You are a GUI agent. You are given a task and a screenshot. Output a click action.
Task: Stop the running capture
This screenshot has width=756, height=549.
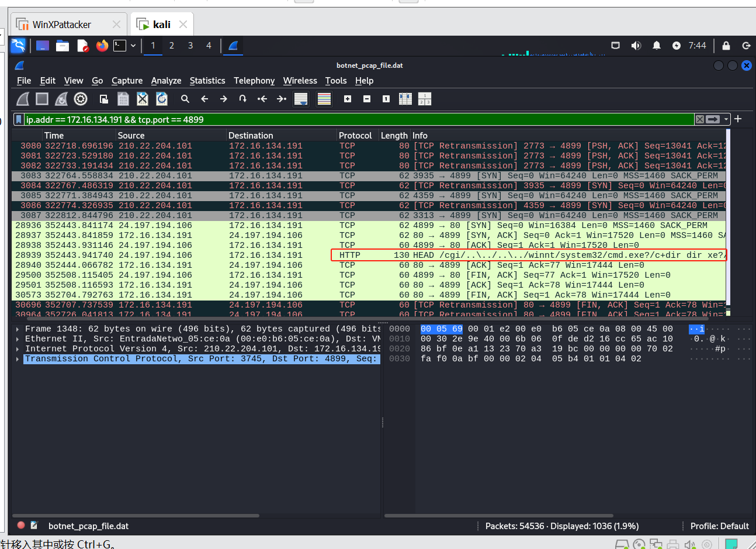tap(42, 99)
